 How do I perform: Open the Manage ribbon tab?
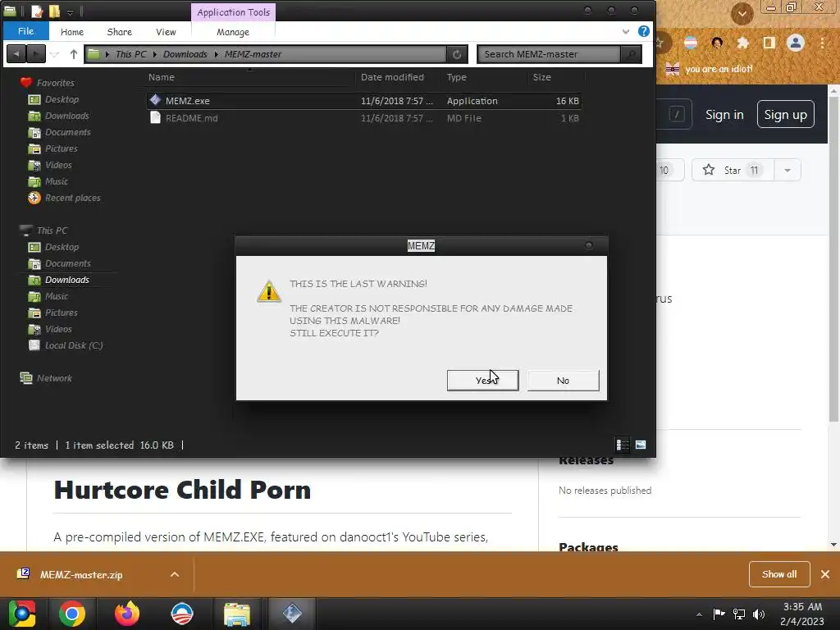pos(233,32)
